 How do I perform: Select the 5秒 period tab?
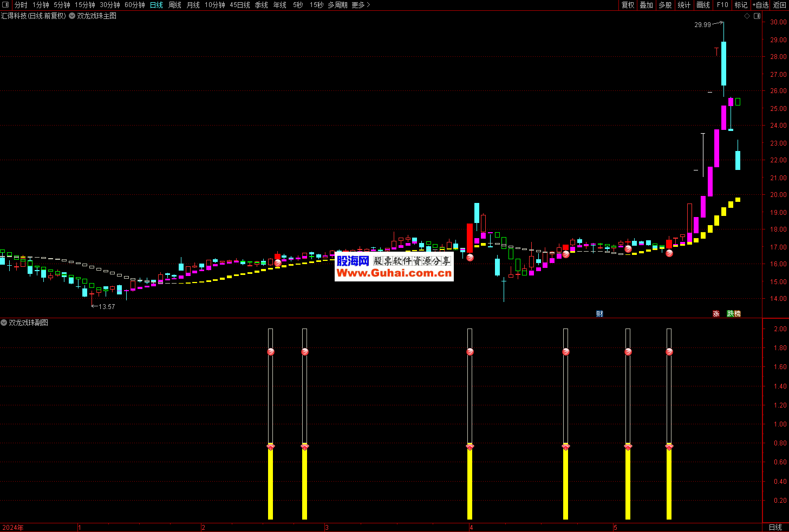(x=298, y=5)
